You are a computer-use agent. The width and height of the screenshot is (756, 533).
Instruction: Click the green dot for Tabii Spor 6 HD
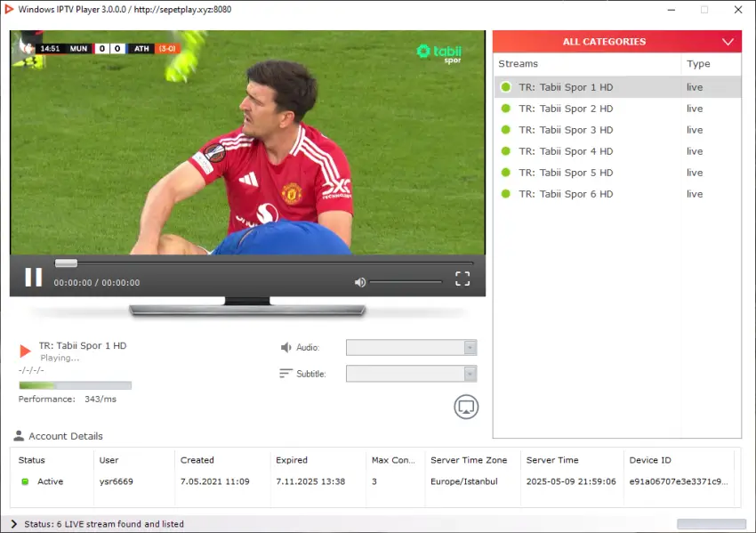[x=506, y=194]
